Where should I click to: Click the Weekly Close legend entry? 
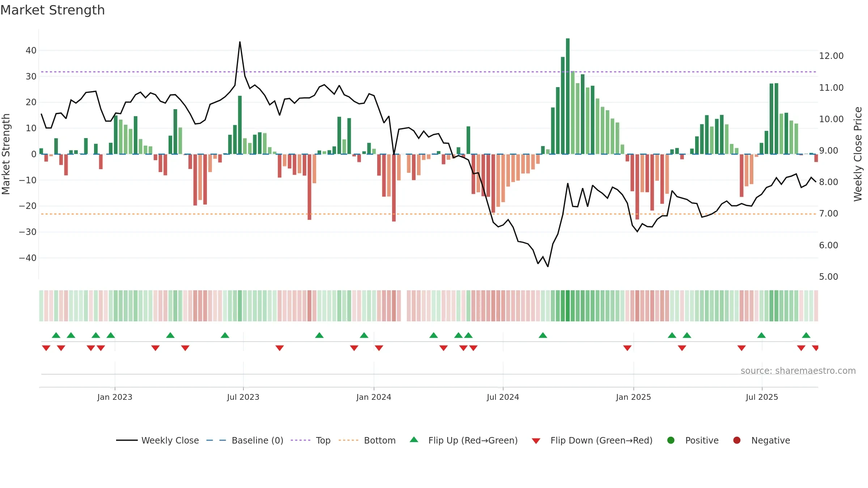[157, 440]
